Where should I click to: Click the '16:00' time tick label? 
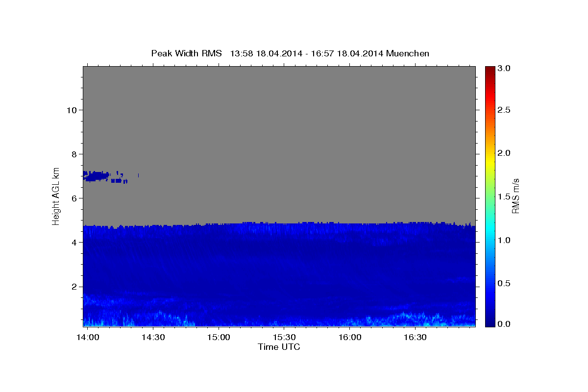350,338
